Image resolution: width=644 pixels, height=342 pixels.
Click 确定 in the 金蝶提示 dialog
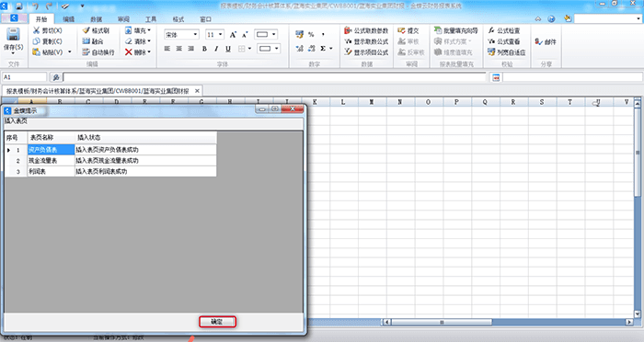[217, 322]
